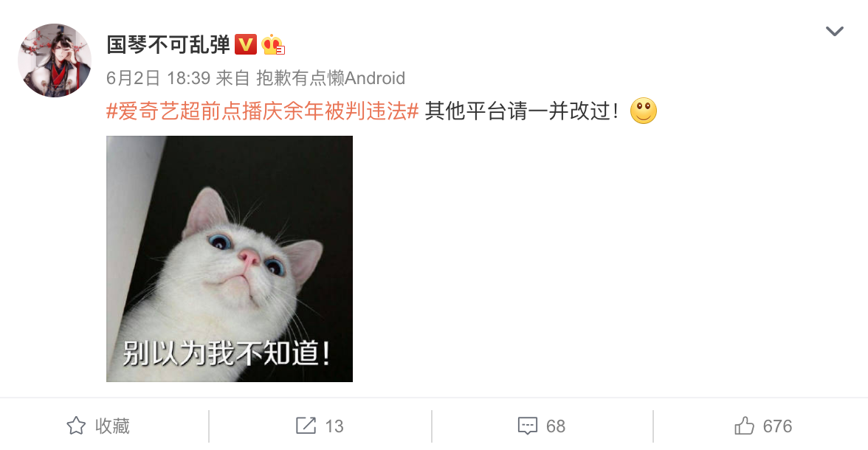Enlarge the white cat meme image
This screenshot has width=868, height=450.
(229, 258)
